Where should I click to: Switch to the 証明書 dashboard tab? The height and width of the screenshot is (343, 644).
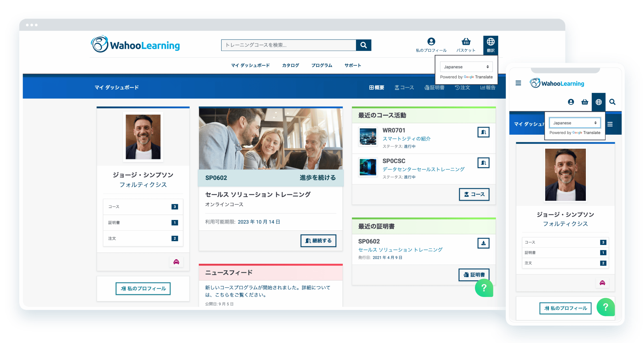(434, 87)
